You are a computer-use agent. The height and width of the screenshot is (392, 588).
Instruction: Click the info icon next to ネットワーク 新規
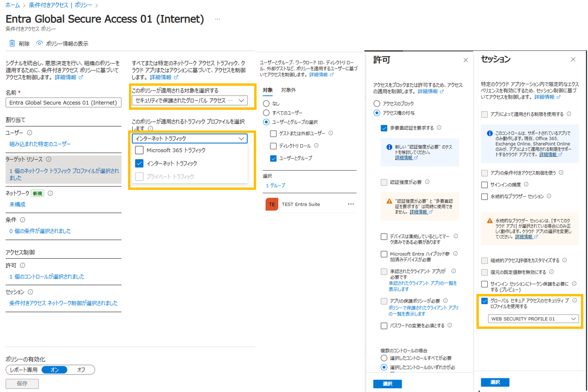click(x=50, y=193)
